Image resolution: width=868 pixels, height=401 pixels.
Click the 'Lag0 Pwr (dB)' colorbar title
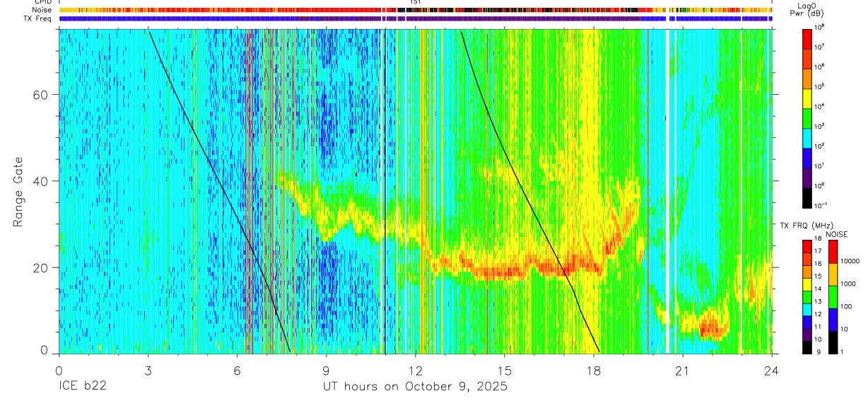pos(807,9)
